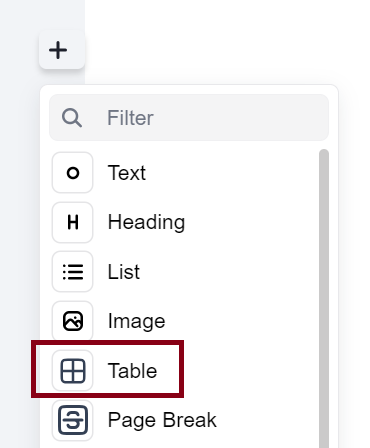This screenshot has width=370, height=448.
Task: Pick the Image picture icon
Action: click(72, 321)
